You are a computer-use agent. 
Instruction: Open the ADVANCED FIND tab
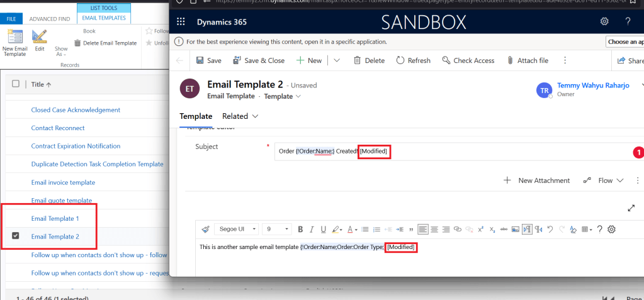(x=50, y=19)
